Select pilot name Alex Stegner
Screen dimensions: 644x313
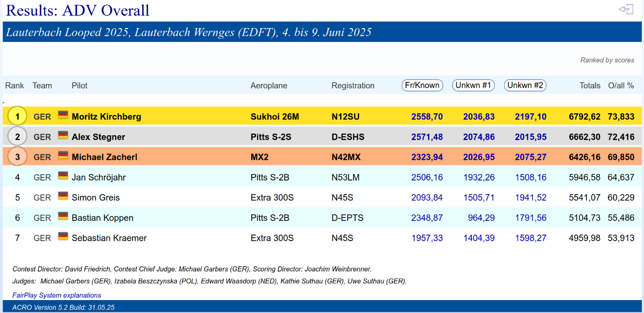click(98, 137)
